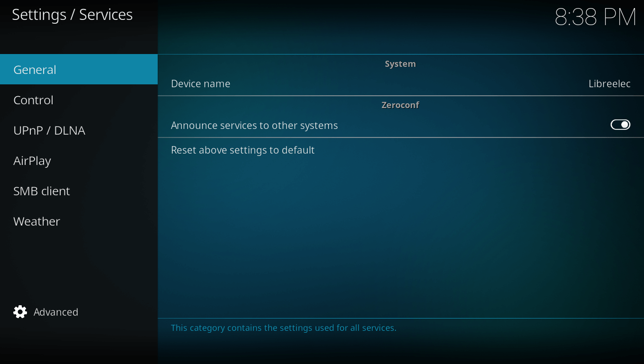
Task: Click the category description text at the bottom
Action: click(x=283, y=328)
